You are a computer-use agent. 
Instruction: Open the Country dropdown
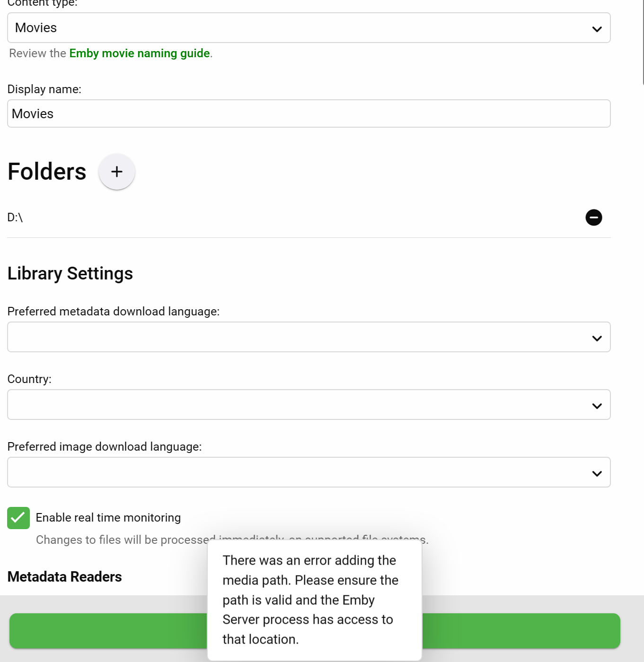309,405
